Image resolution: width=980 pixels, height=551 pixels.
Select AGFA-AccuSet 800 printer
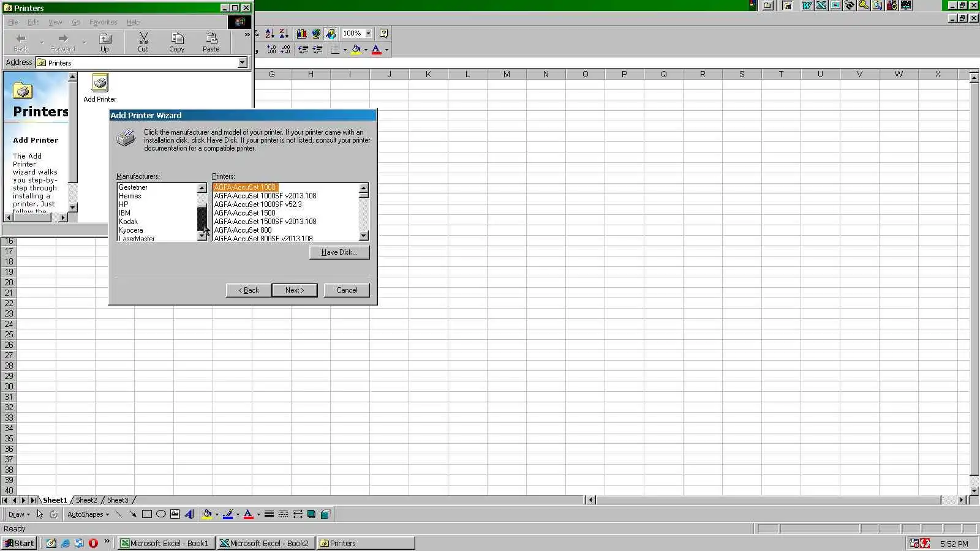coord(243,230)
